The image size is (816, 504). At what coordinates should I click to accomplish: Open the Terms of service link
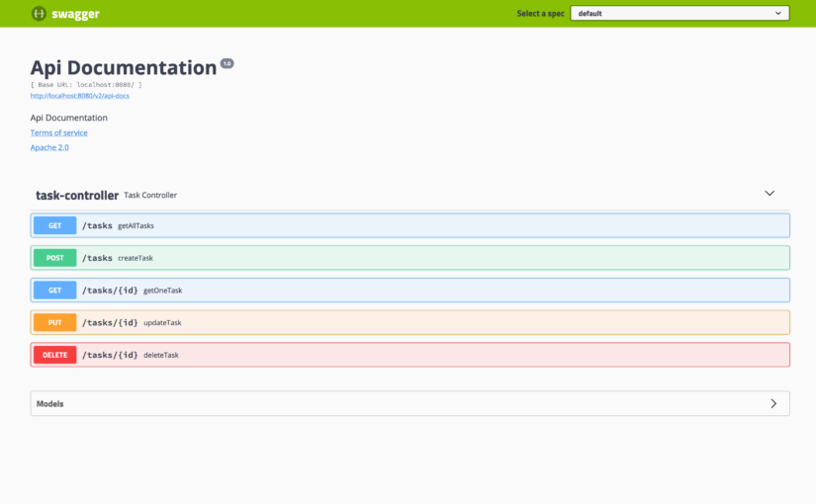[58, 132]
